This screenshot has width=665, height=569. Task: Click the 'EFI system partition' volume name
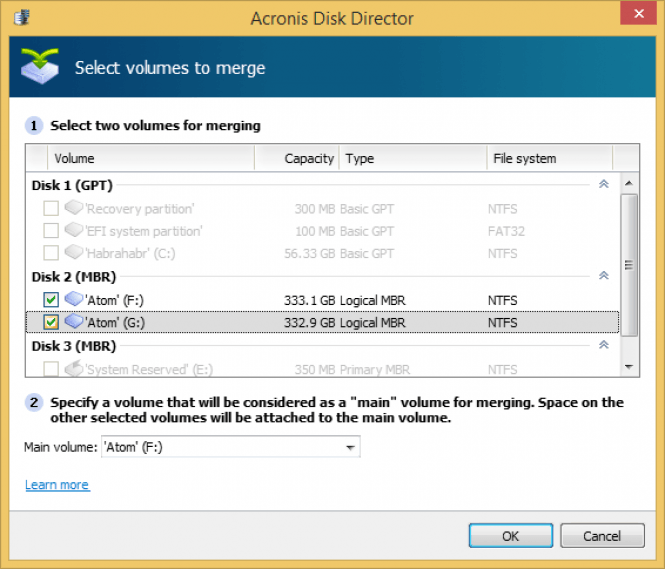(x=144, y=231)
